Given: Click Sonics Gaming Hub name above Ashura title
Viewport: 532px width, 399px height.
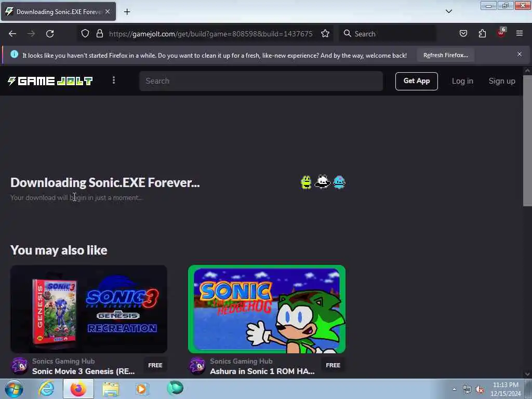Looking at the screenshot, I should 241,361.
